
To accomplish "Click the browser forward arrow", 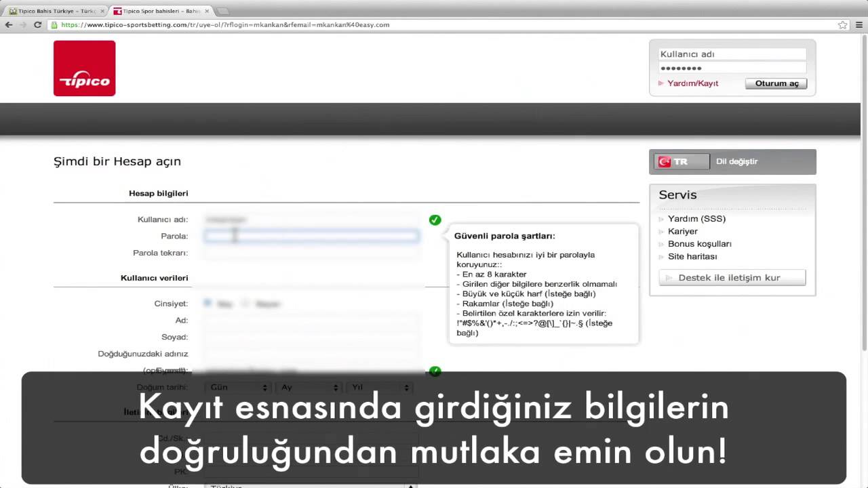I will 23,24.
